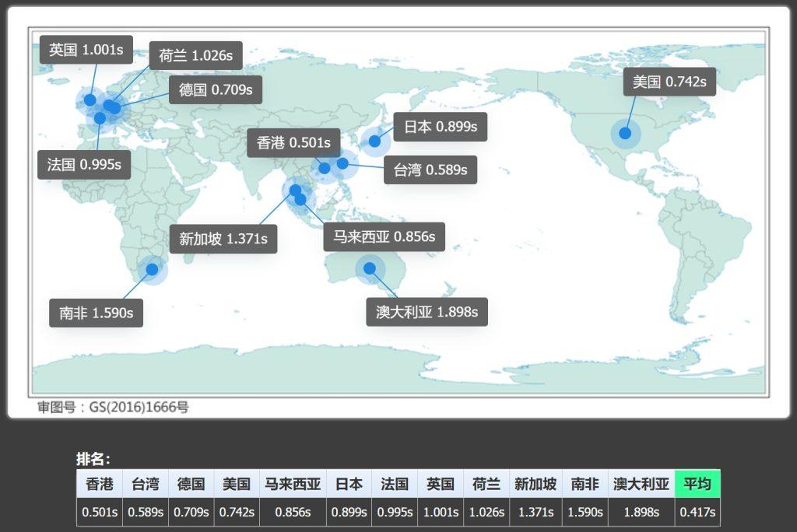Select the 新加坡 header cell in ranking table

pyautogui.click(x=535, y=484)
